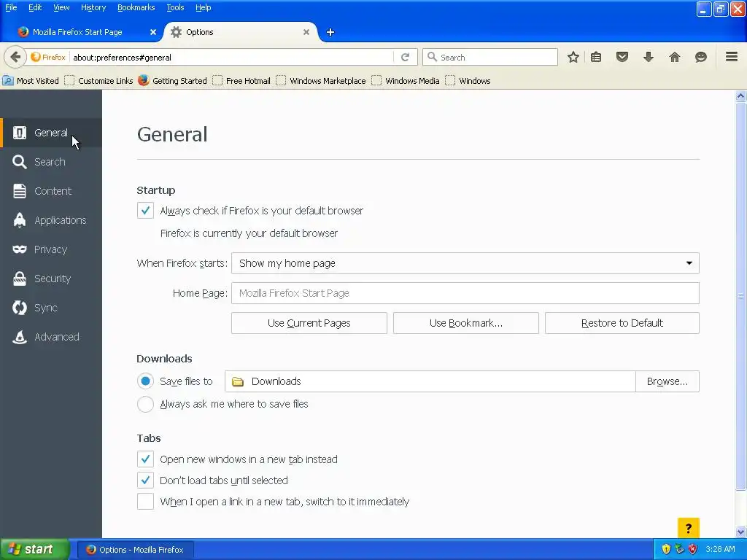Open Search preferences in sidebar

51,162
